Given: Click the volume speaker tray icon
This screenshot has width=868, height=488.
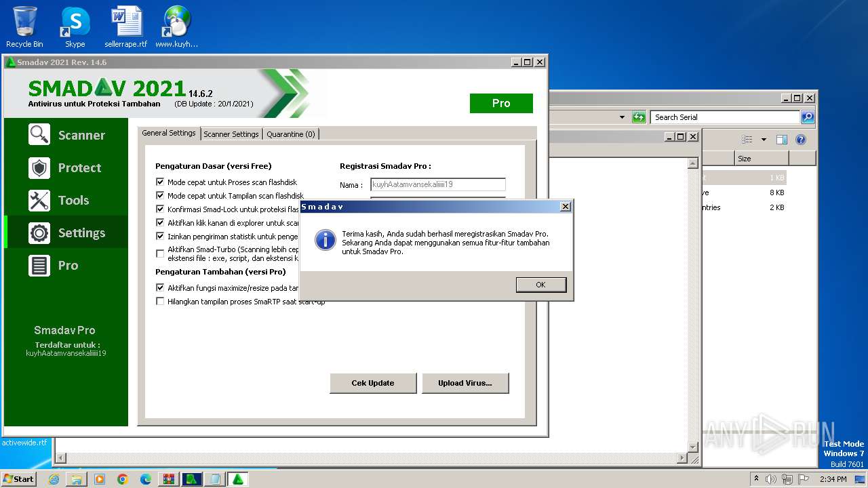Looking at the screenshot, I should (x=771, y=479).
